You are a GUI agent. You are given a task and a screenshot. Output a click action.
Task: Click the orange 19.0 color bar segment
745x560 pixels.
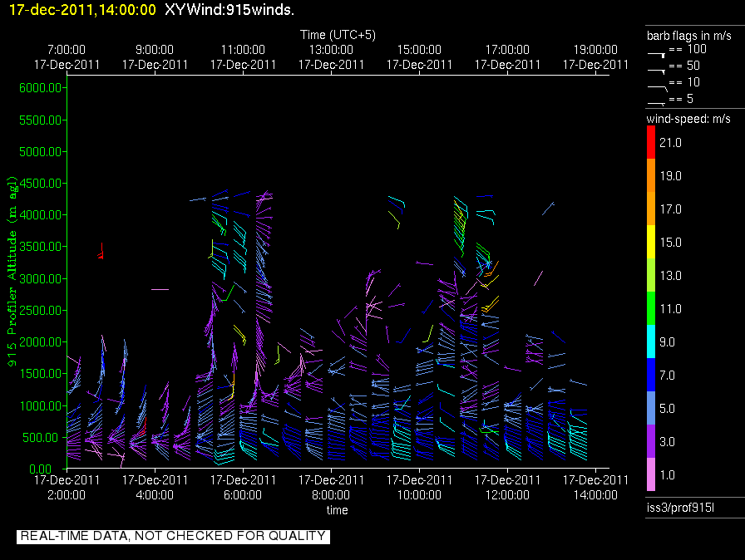(x=651, y=175)
